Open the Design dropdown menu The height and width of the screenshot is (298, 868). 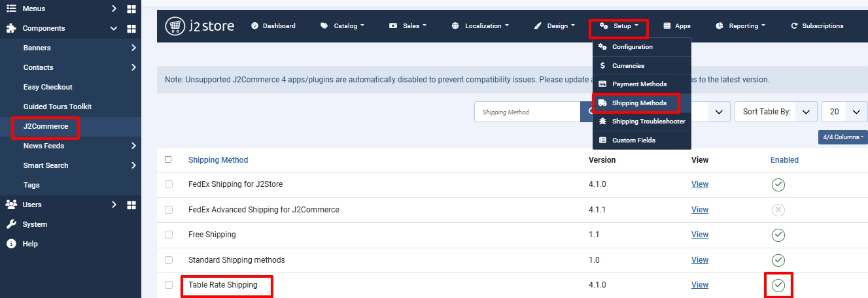(x=554, y=26)
